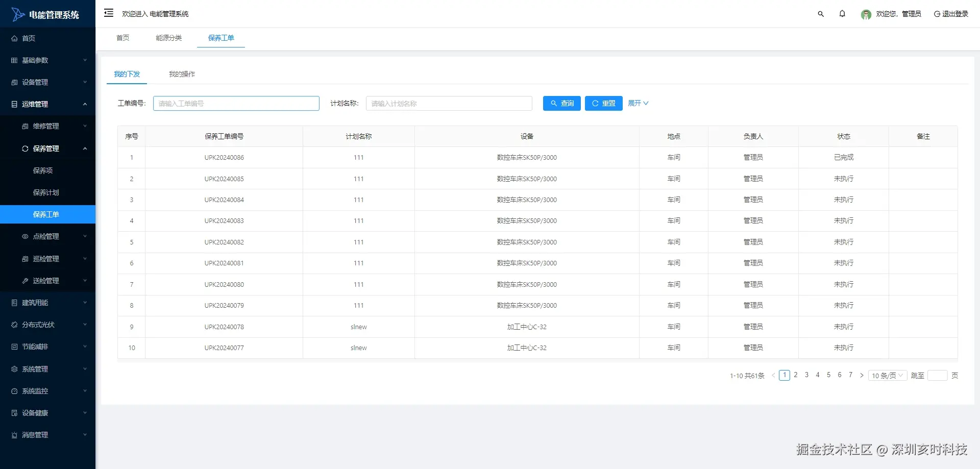Focus the 工单编号 input field

coord(236,103)
